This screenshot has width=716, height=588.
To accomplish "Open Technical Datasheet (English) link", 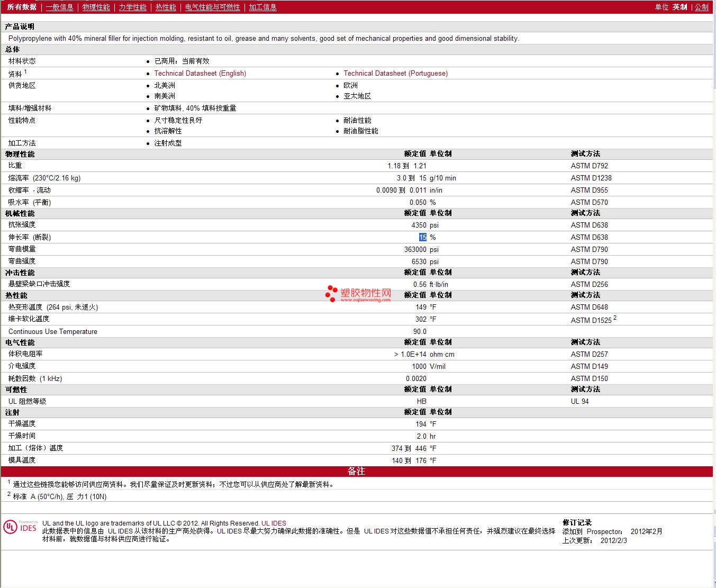I will pos(200,73).
